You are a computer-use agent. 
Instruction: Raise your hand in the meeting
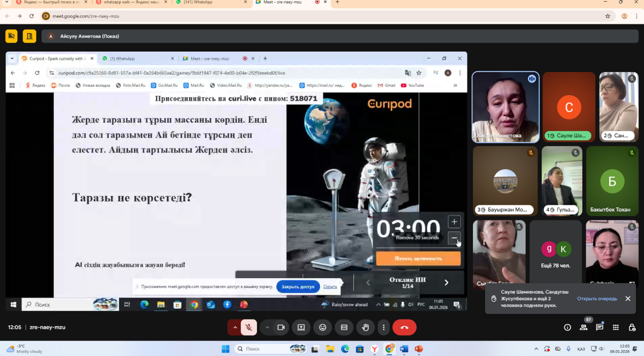[x=366, y=327]
